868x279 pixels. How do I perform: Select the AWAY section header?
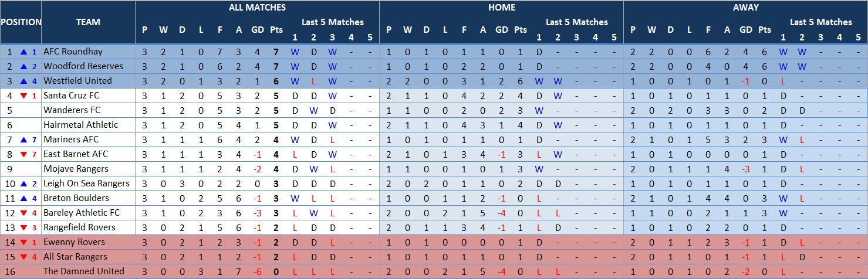tap(745, 8)
